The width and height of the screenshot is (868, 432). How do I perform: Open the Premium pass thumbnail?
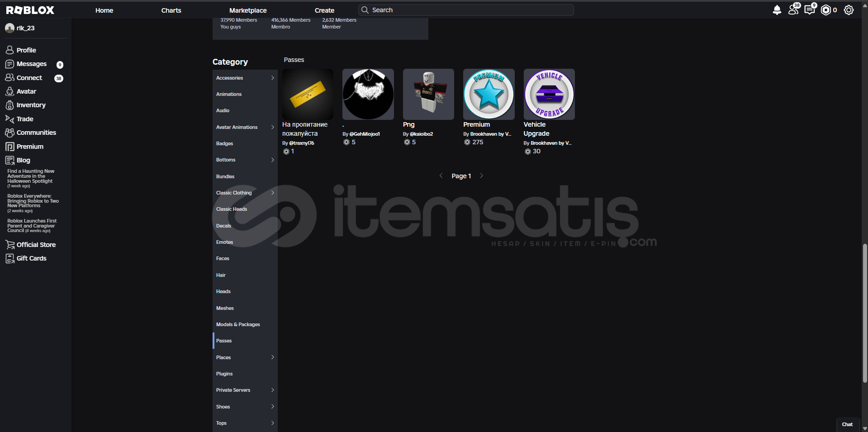tap(489, 95)
